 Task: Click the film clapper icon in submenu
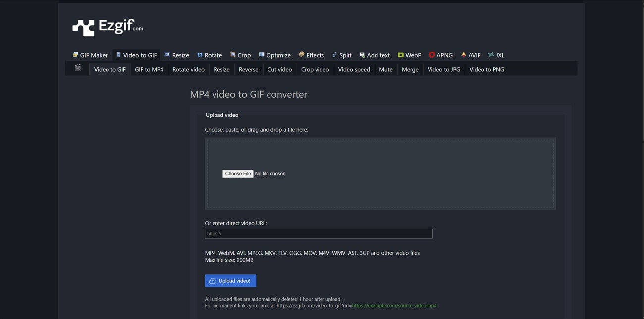78,68
